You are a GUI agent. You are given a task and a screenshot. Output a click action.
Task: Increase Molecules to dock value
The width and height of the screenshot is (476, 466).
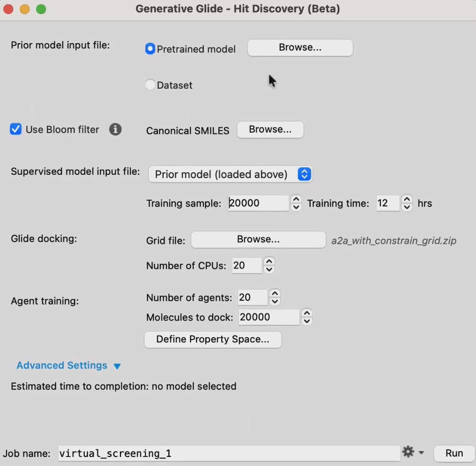click(x=307, y=313)
